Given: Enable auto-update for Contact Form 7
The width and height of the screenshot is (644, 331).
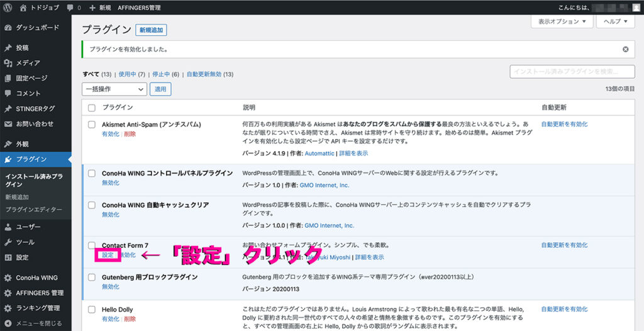Looking at the screenshot, I should pyautogui.click(x=564, y=245).
